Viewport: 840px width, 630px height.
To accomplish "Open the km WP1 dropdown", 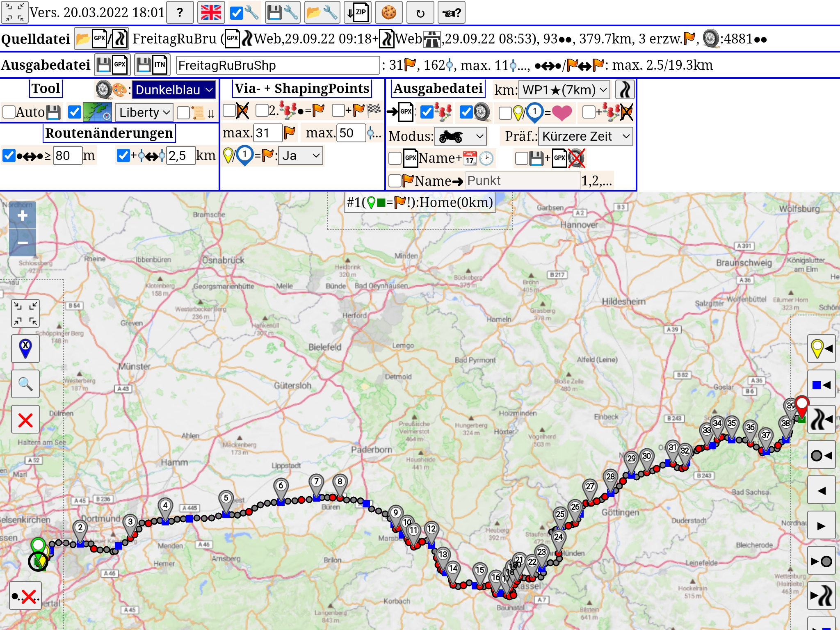I will point(564,90).
